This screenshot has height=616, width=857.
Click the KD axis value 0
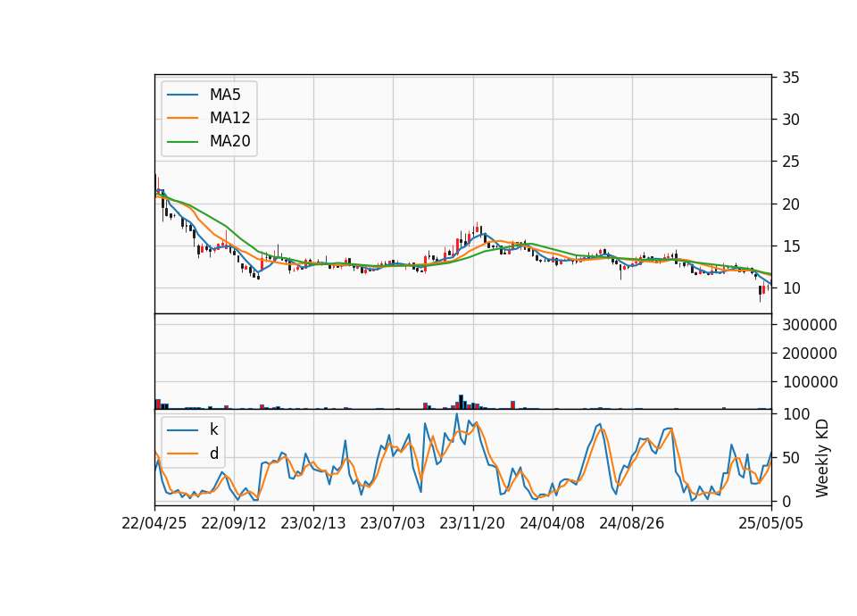tap(786, 501)
